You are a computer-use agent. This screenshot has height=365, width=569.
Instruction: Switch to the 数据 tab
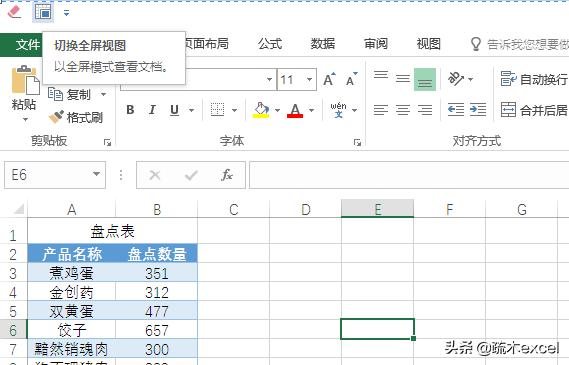(x=323, y=44)
